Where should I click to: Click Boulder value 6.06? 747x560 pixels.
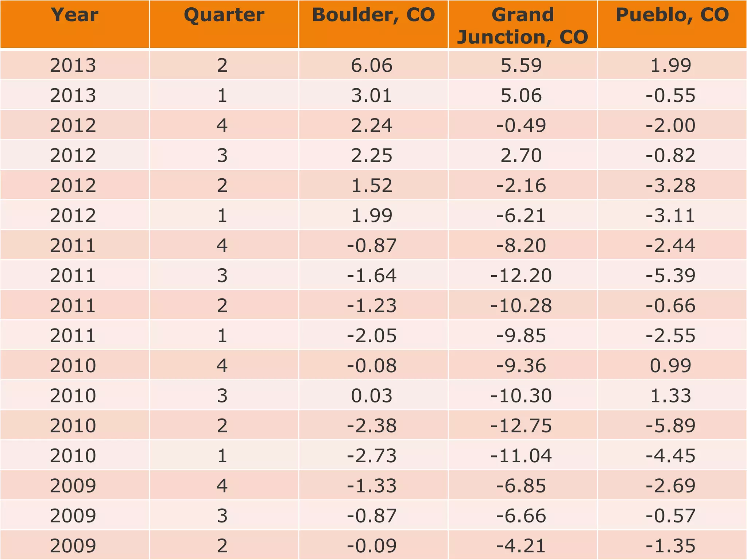coord(372,66)
